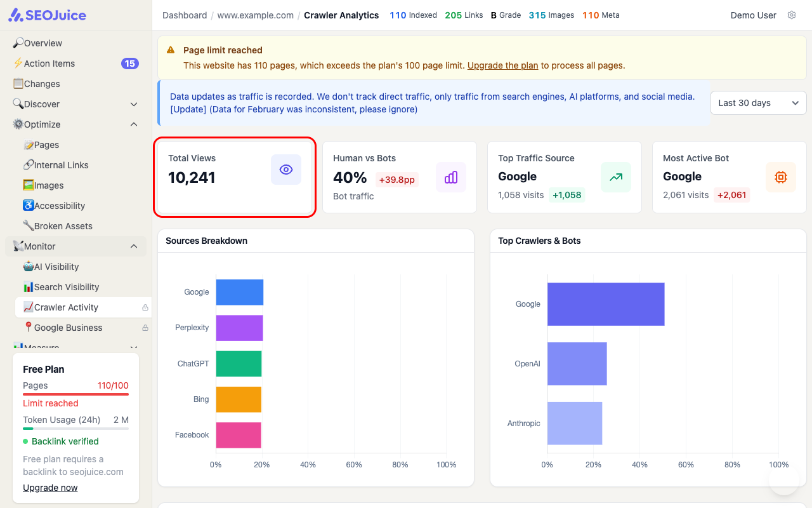812x508 pixels.
Task: Click Token Usage progress bar
Action: point(75,429)
